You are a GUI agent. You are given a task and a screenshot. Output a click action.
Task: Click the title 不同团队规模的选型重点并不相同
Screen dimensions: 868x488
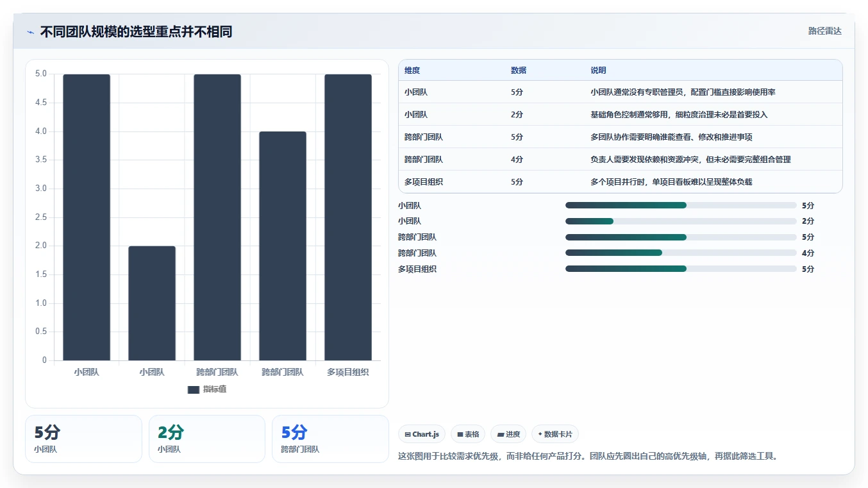click(x=136, y=32)
